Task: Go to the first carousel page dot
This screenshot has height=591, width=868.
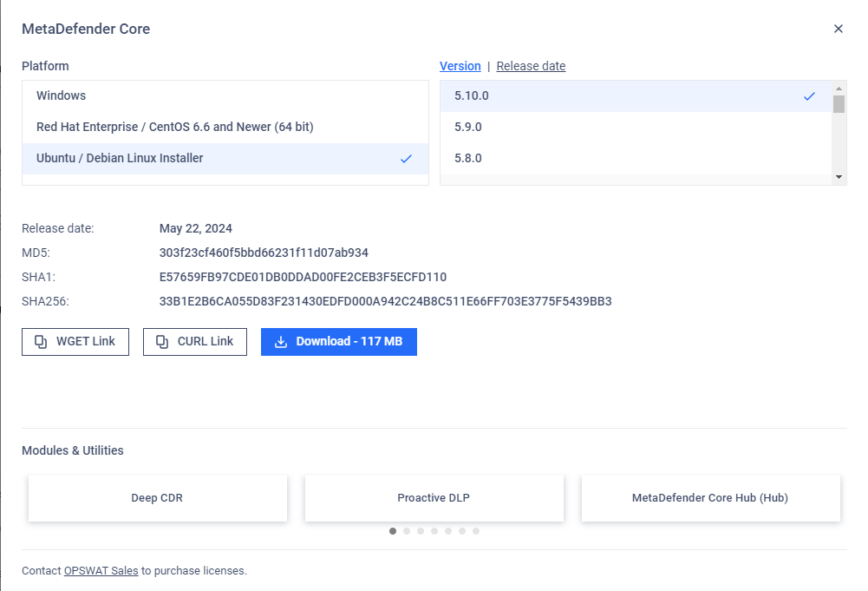Action: coord(393,531)
